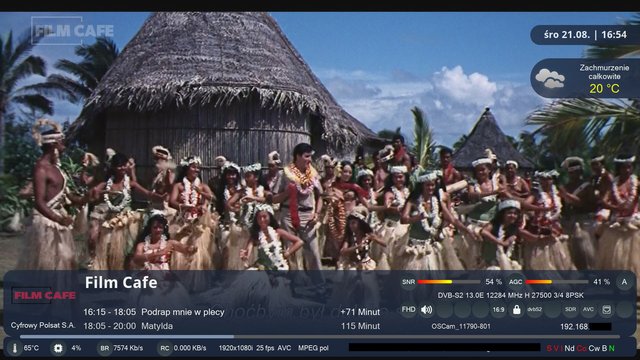Image resolution: width=640 pixels, height=360 pixels.
Task: Click the white 'B' CAID indicator
Action: 604,348
